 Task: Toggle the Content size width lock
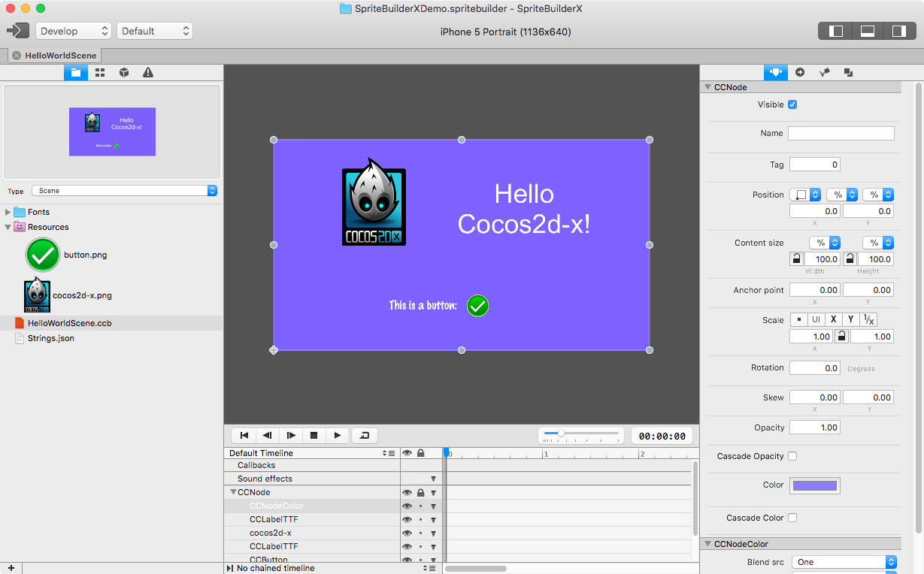click(x=796, y=259)
